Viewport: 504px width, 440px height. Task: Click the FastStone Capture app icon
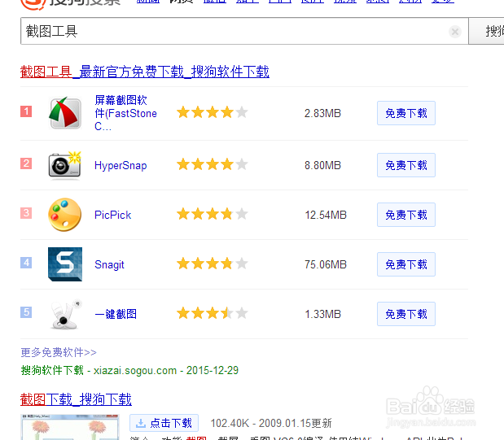65,113
